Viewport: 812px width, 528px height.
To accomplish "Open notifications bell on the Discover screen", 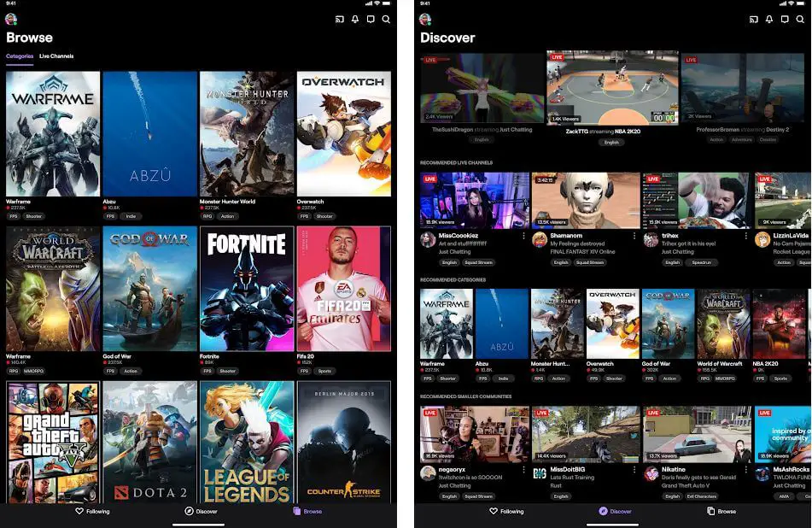I will pos(769,19).
